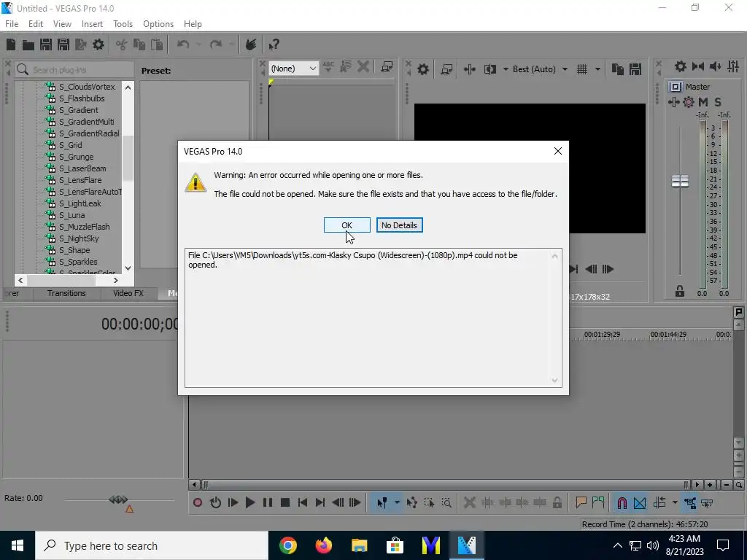Image resolution: width=747 pixels, height=560 pixels.
Task: Select S_LensFlare in plug-in list
Action: click(x=80, y=180)
